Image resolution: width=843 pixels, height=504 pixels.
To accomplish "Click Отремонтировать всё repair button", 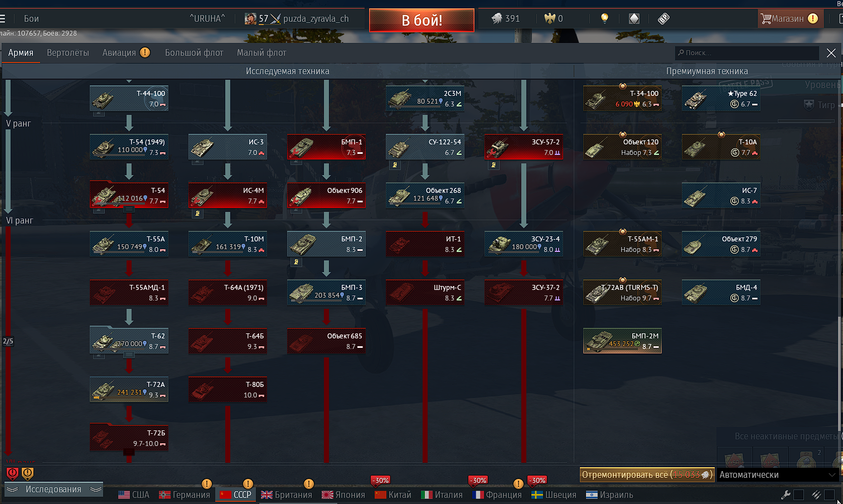I will [x=647, y=474].
